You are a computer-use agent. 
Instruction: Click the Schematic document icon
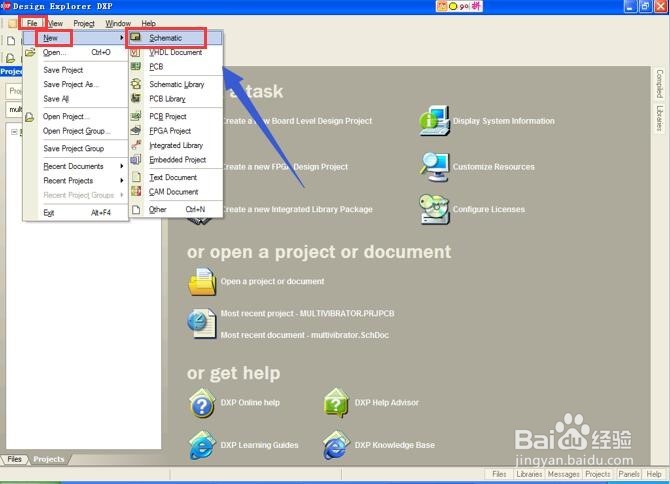(x=135, y=38)
